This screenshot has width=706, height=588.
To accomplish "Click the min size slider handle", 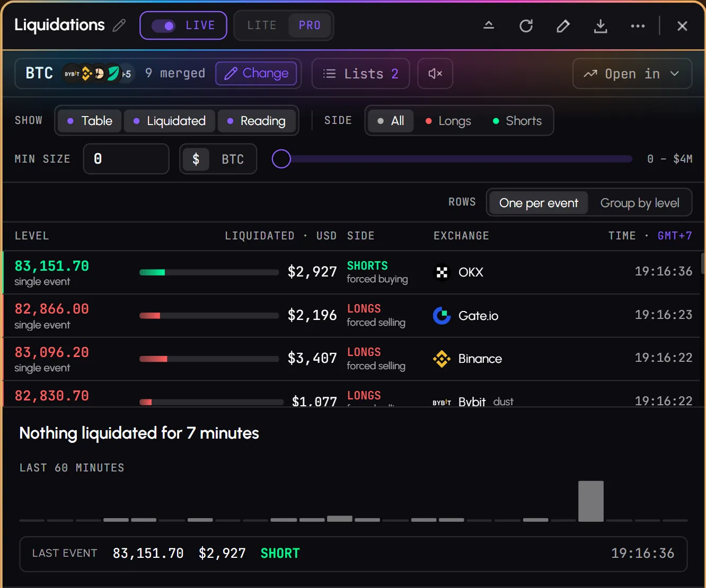I will click(281, 159).
